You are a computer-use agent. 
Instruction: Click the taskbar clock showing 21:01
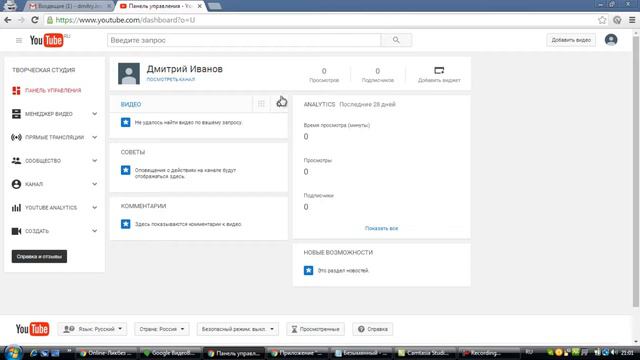click(627, 353)
